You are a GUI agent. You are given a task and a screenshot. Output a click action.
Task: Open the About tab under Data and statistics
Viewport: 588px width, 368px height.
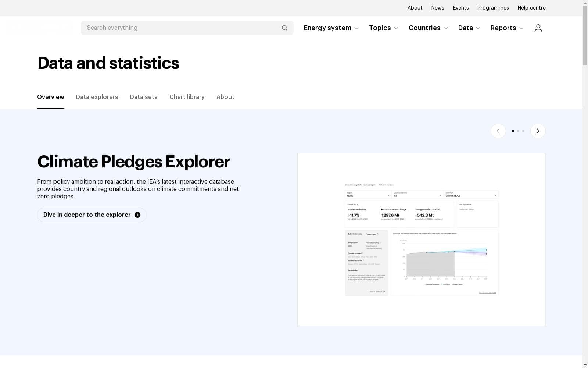point(225,97)
